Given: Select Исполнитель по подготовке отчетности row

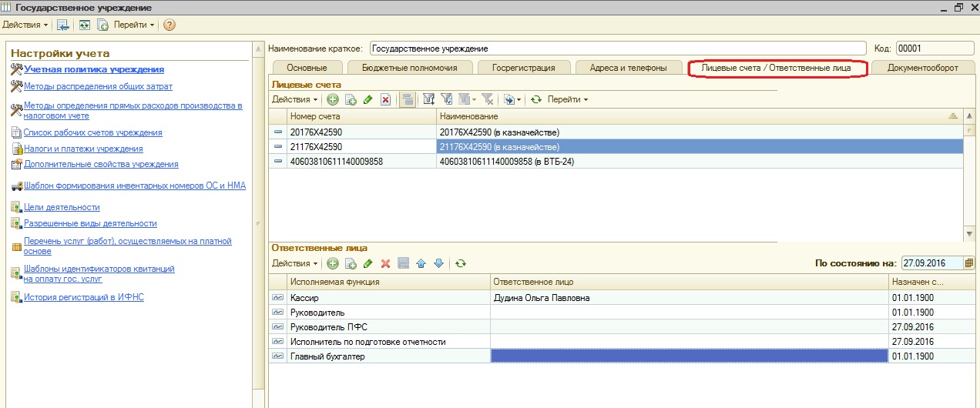Looking at the screenshot, I should click(x=621, y=341).
